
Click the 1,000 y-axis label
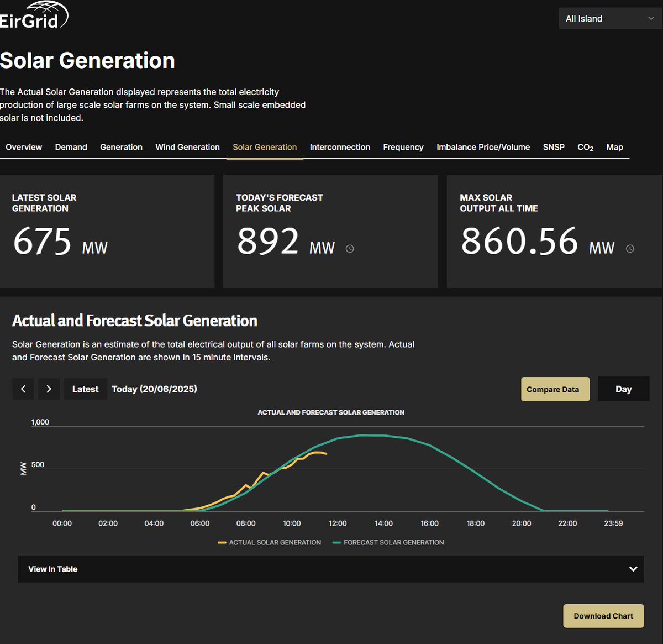tap(40, 422)
